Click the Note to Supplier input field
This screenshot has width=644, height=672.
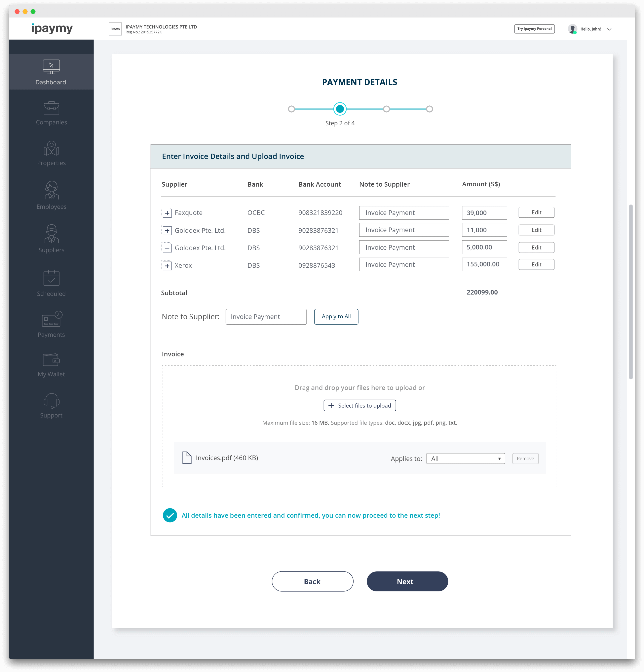pyautogui.click(x=266, y=317)
